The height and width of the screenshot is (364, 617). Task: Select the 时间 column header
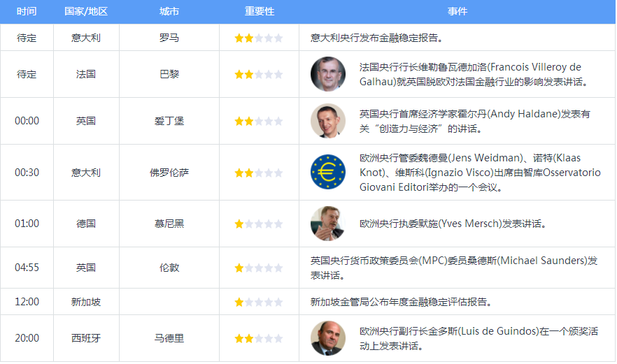27,11
